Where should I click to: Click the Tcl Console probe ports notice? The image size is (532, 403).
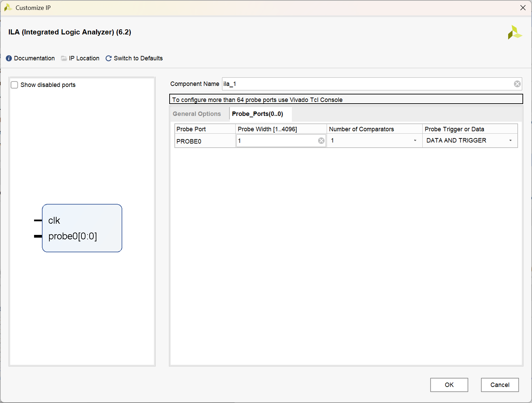[346, 99]
